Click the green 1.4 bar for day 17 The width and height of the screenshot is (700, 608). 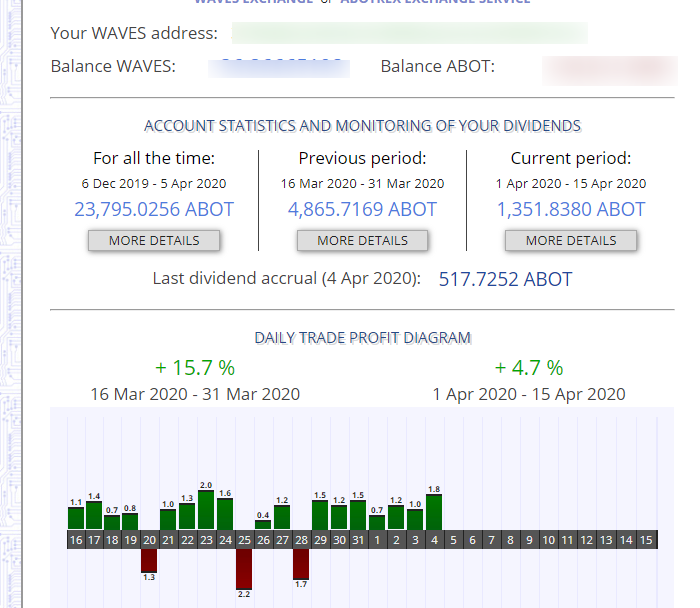(94, 516)
